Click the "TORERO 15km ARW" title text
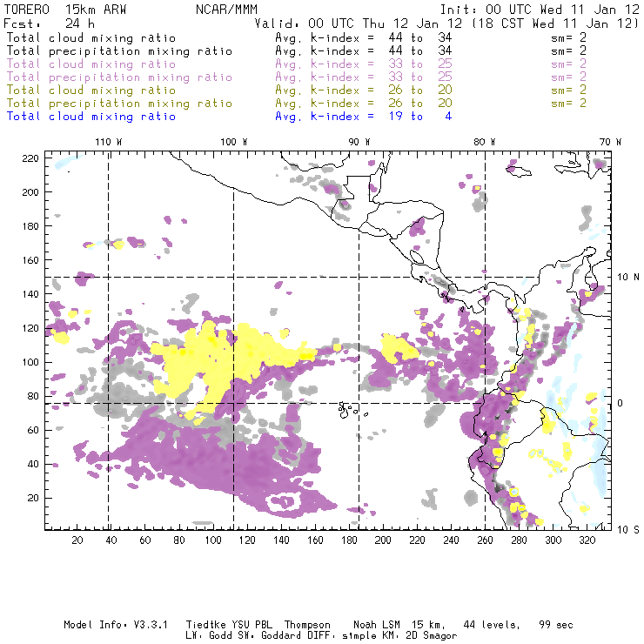Image resolution: width=644 pixels, height=644 pixels. coord(65,10)
